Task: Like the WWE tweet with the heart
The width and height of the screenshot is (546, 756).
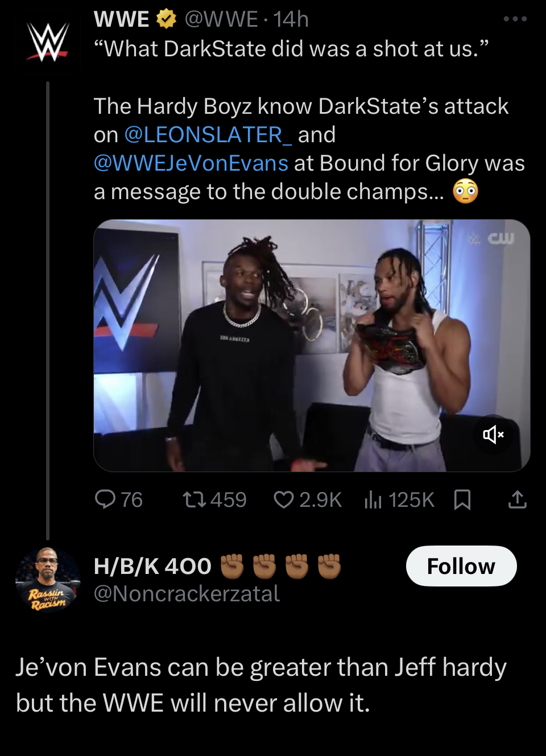Action: (283, 499)
